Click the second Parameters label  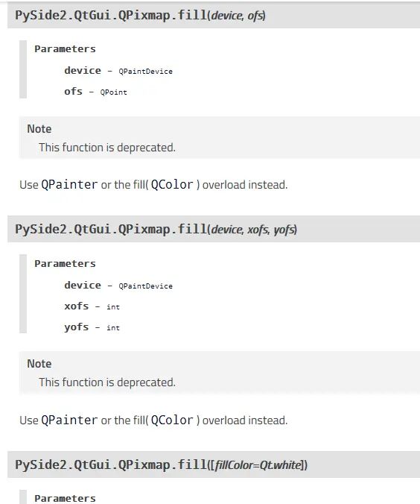(x=66, y=264)
